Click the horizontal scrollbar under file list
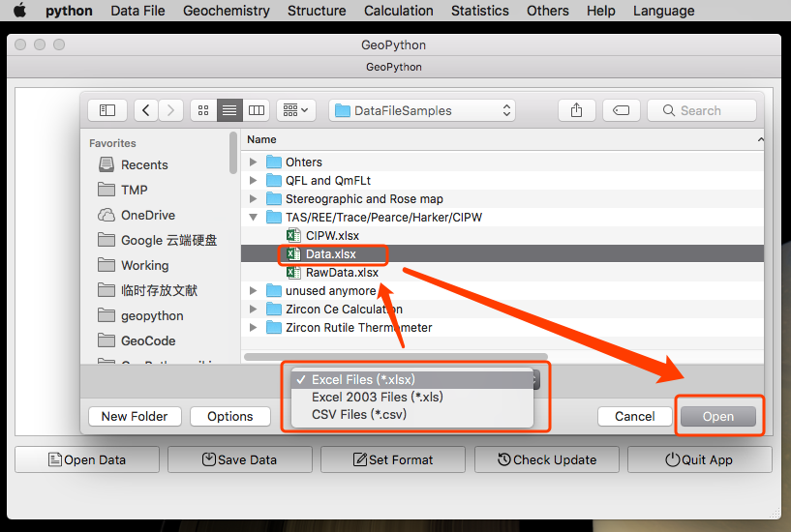791x532 pixels. pos(396,357)
